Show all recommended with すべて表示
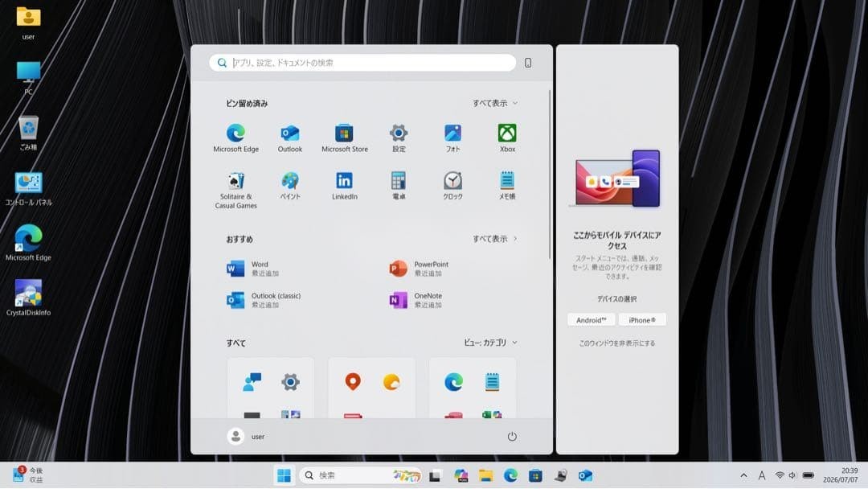Image resolution: width=868 pixels, height=489 pixels. point(495,239)
